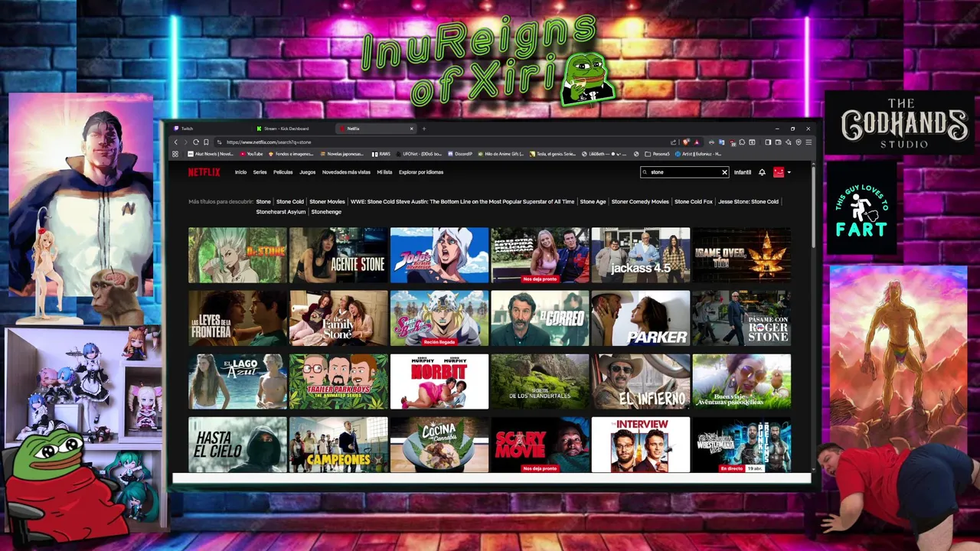Click the Netflix logo
The width and height of the screenshot is (980, 551).
click(204, 172)
